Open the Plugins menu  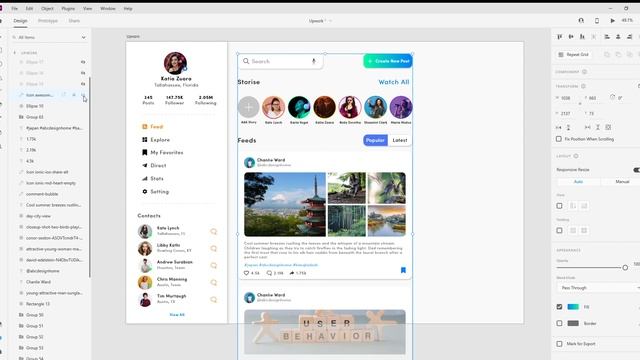[x=68, y=8]
